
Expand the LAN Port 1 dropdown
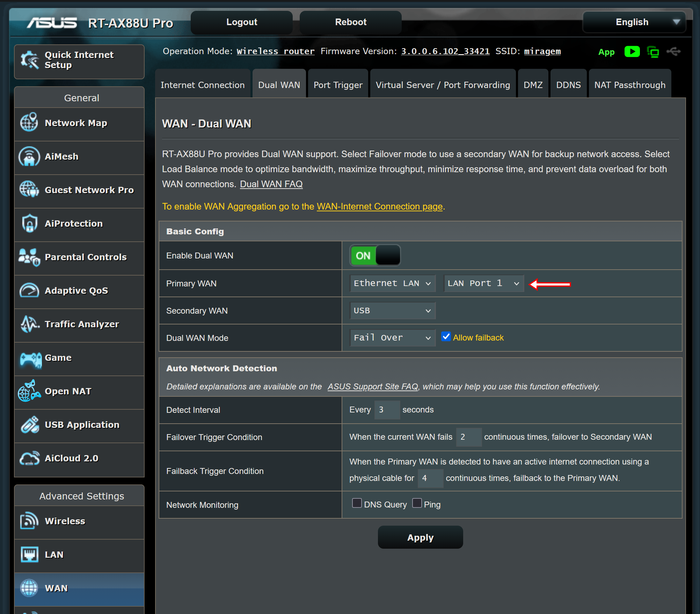pos(483,283)
